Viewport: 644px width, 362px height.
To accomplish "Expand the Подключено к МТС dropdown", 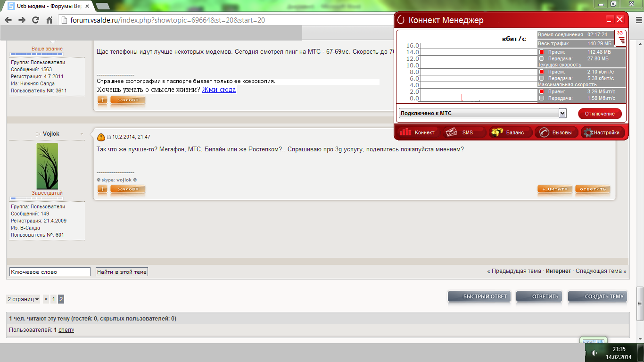I will [562, 113].
